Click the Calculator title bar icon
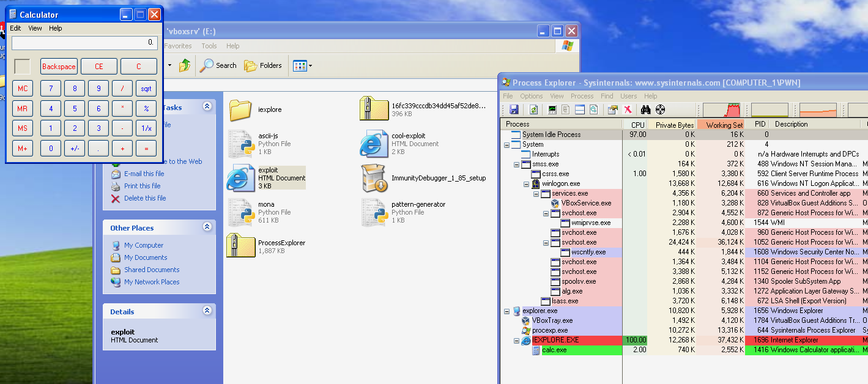This screenshot has height=384, width=868. click(x=13, y=14)
